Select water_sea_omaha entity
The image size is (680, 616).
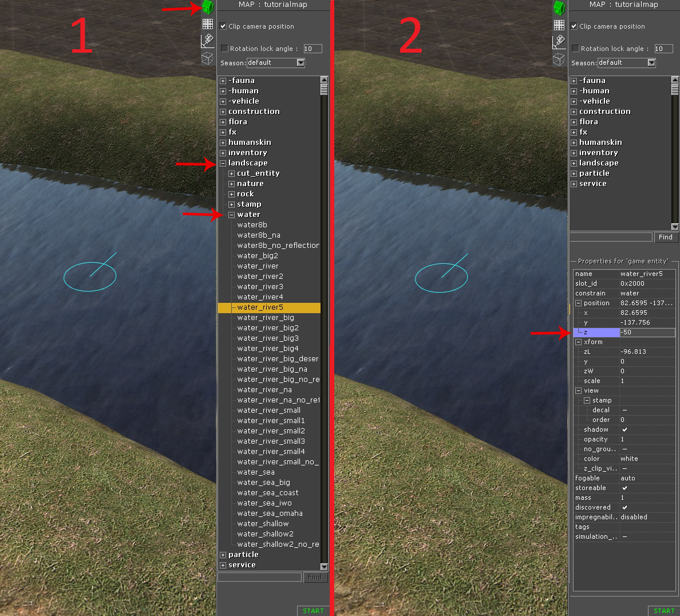pos(270,514)
